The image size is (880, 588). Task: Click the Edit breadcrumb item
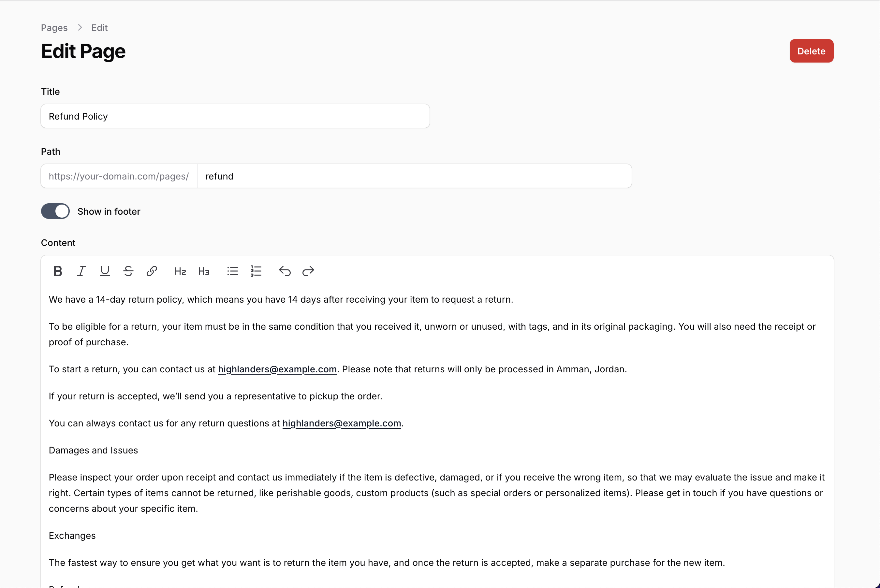[x=99, y=28]
